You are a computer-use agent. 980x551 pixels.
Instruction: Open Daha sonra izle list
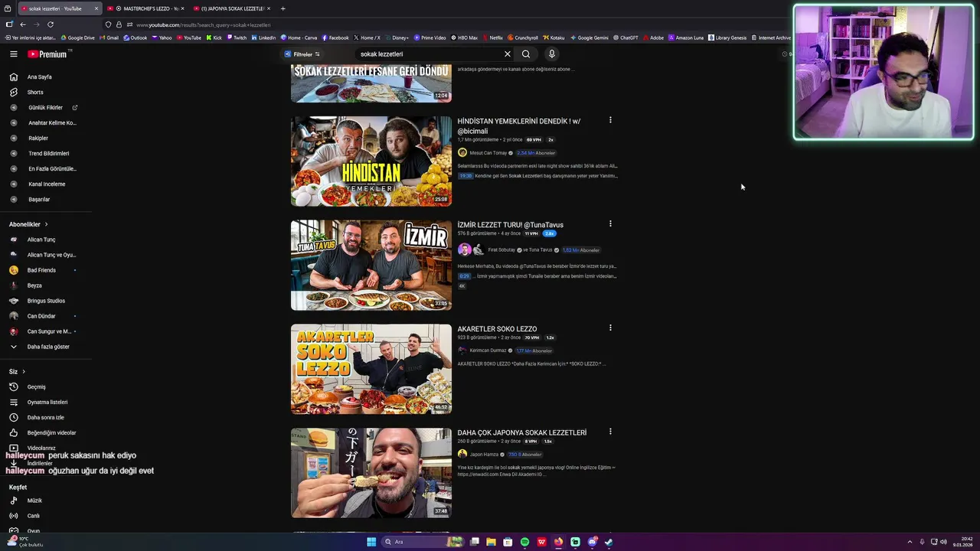[x=46, y=418]
